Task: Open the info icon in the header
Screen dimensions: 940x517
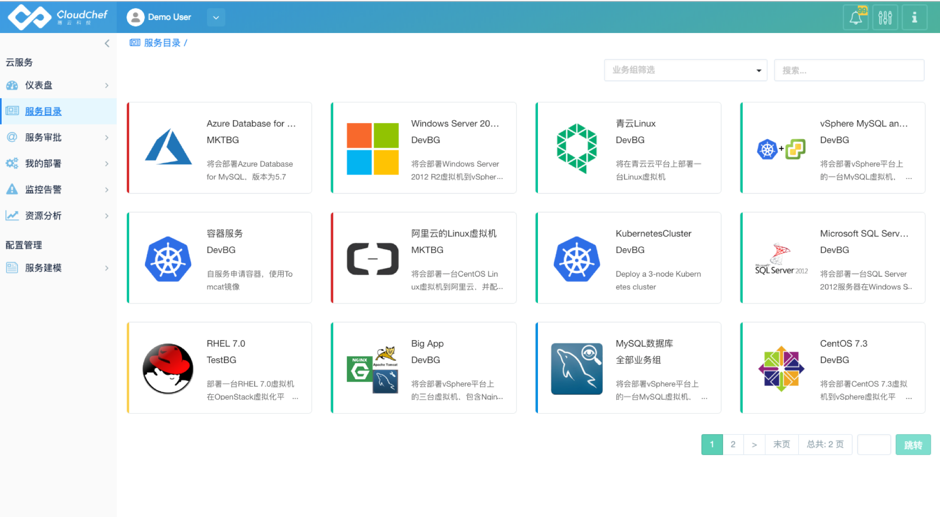Action: [x=914, y=17]
